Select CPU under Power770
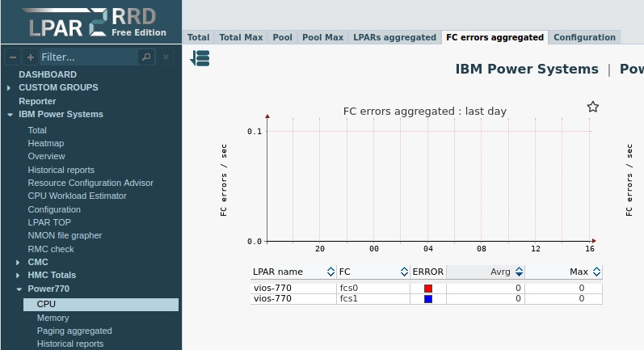Viewport: 644px width, 350px height. [101, 305]
